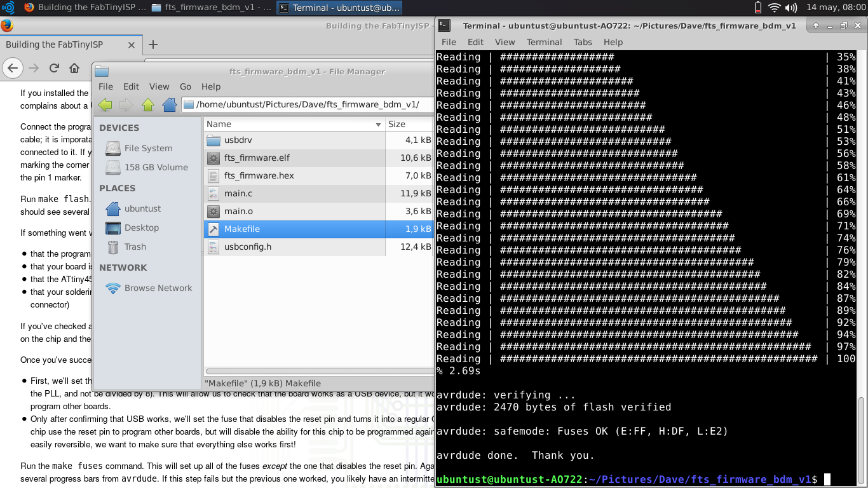Open Tabs menu in Terminal
Viewport: 868px width, 488px height.
[583, 42]
